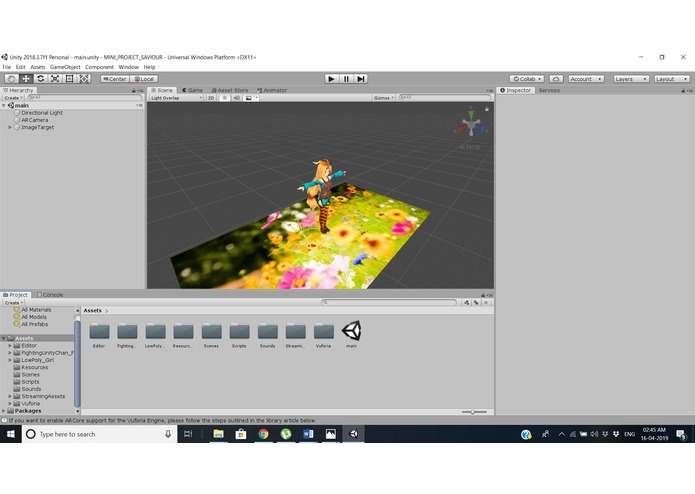Click the favorites star icon in Project
The height and width of the screenshot is (494, 695).
tap(486, 303)
